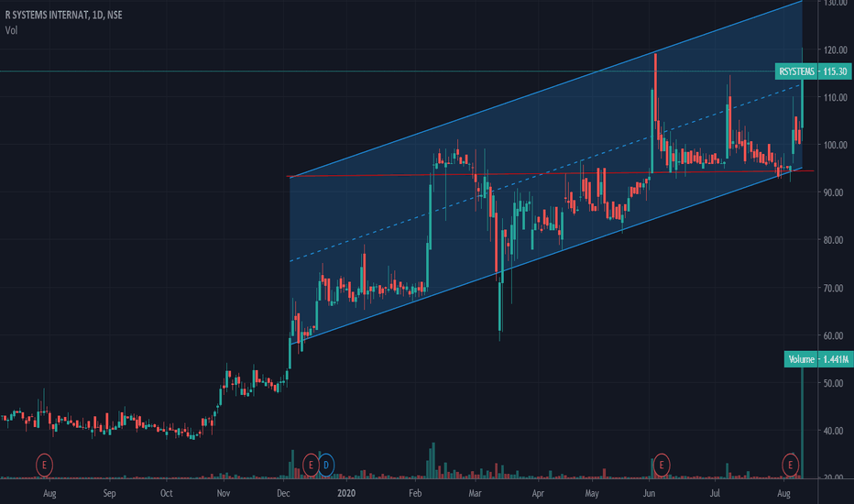Click the Volume 1.441M tag
The height and width of the screenshot is (504, 854).
click(x=818, y=359)
